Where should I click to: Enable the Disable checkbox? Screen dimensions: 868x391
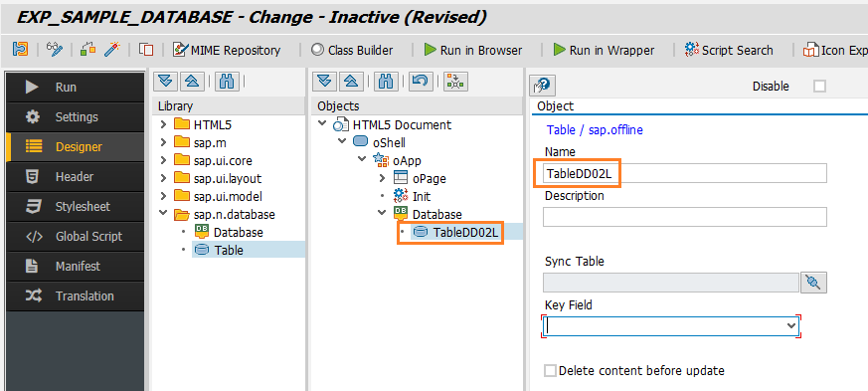820,87
